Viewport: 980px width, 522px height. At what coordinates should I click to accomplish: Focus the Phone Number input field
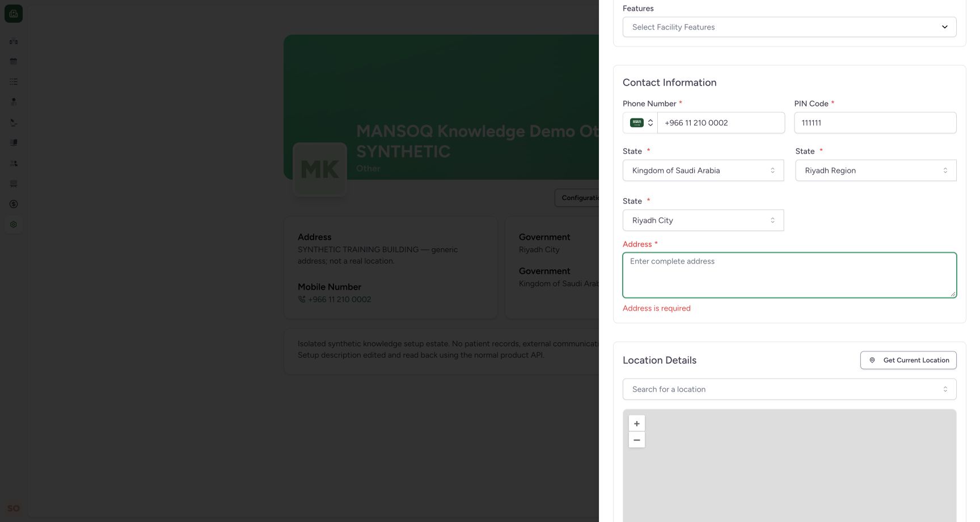click(721, 122)
